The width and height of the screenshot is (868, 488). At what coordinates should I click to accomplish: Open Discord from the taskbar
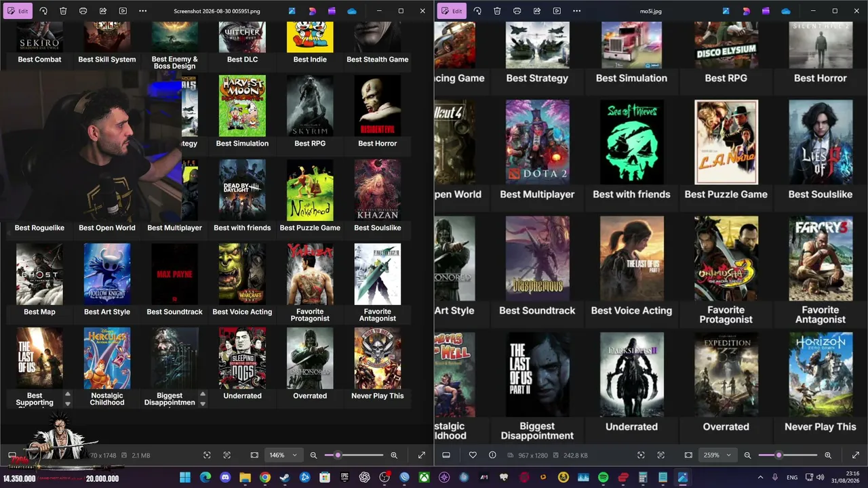(x=225, y=478)
